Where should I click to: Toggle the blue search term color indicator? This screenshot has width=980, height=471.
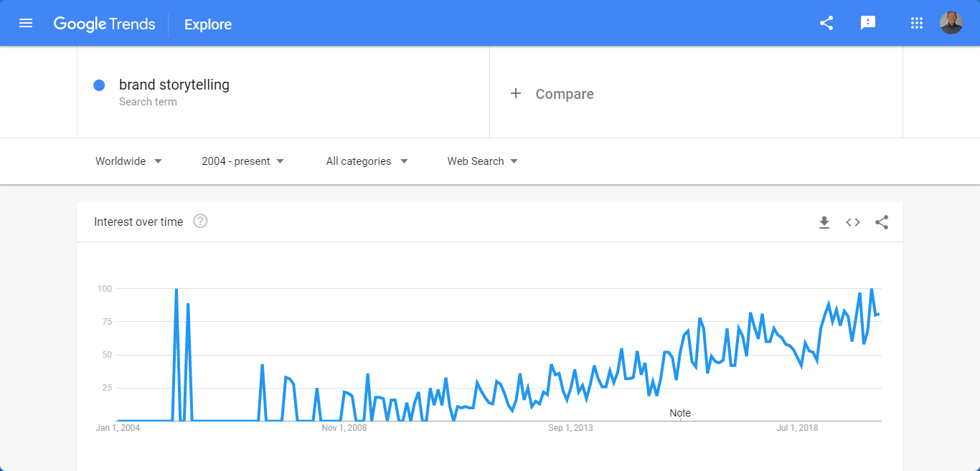[98, 85]
